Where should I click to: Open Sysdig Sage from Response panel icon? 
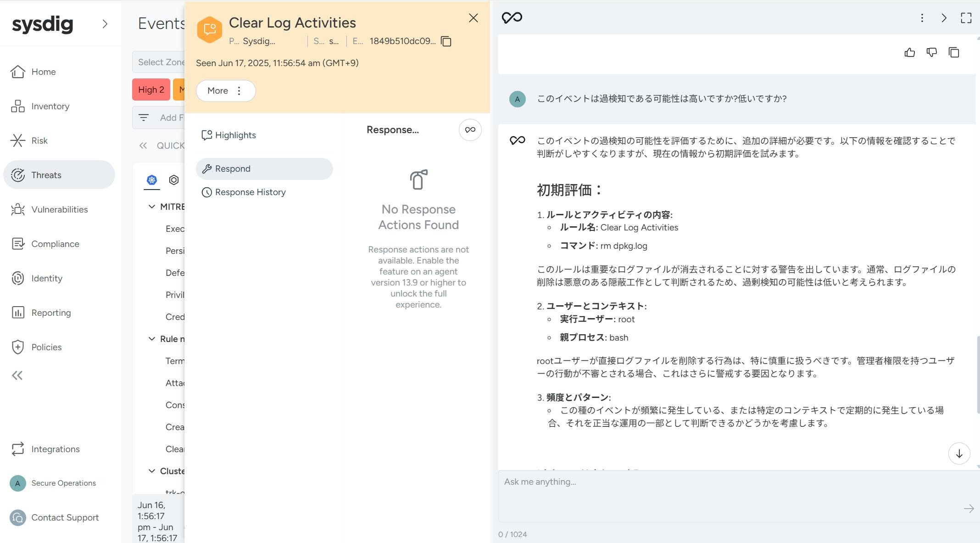pyautogui.click(x=470, y=130)
